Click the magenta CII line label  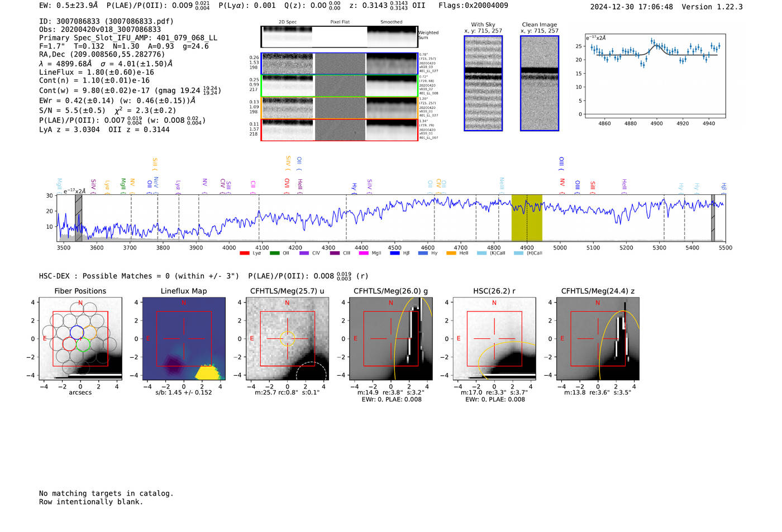point(253,186)
